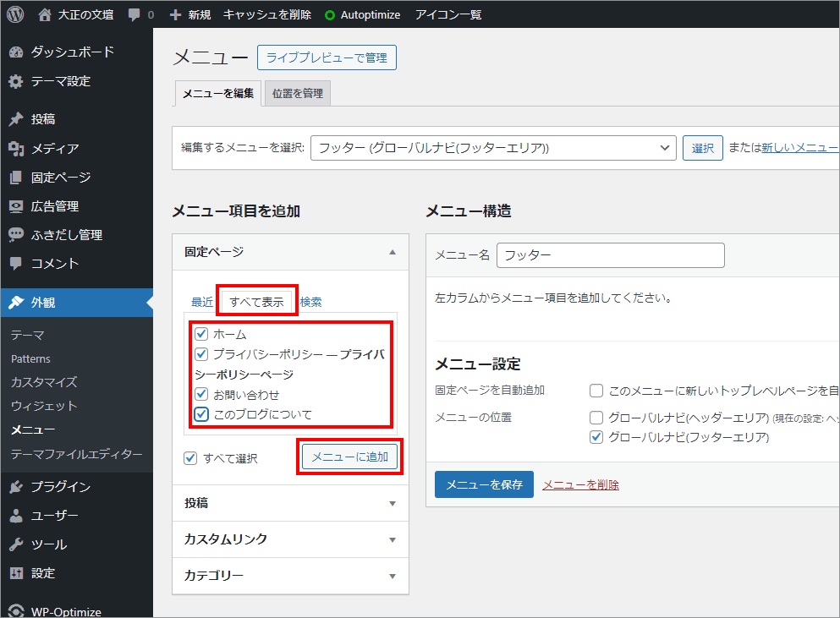Open the 編集するメニューを選択 dropdown
This screenshot has width=840, height=618.
click(493, 148)
